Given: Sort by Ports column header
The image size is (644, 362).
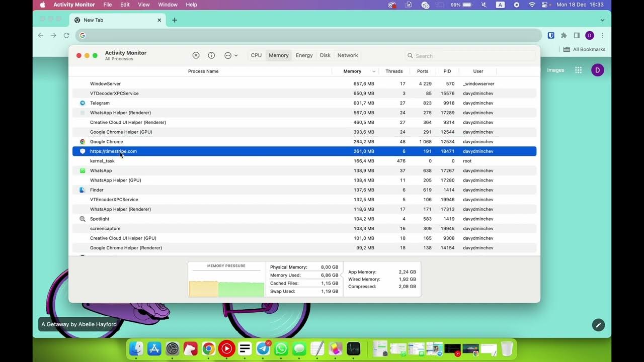Looking at the screenshot, I should point(423,71).
